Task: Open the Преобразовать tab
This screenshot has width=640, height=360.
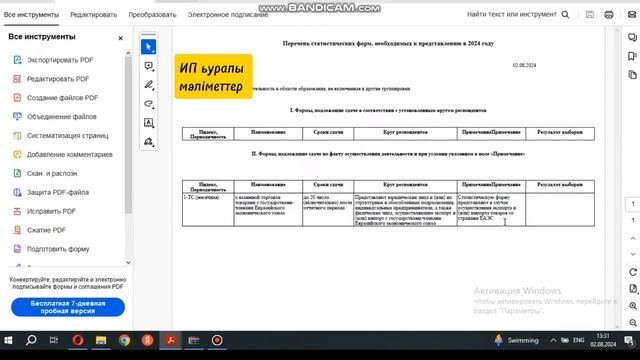Action: point(152,15)
